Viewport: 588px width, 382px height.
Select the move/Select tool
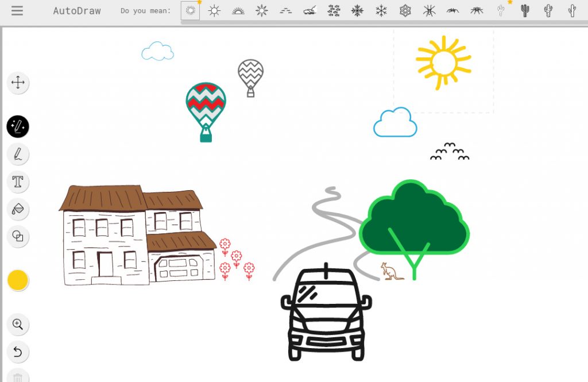point(18,83)
